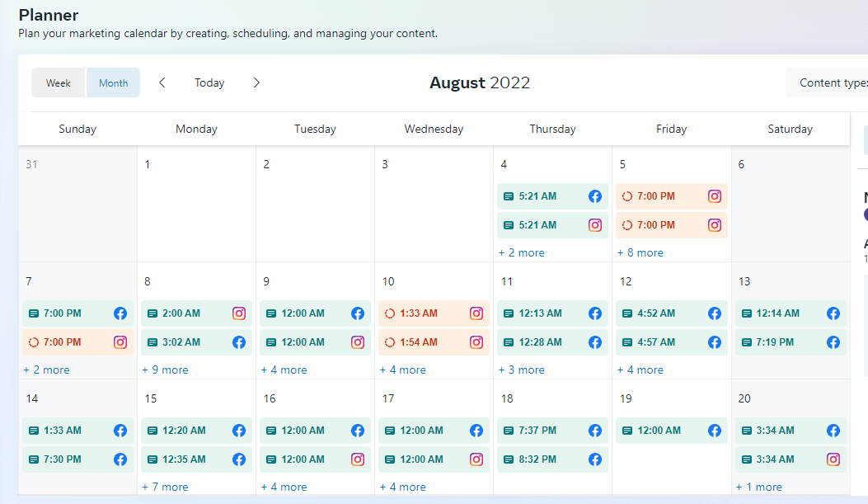Switch to Week view
Viewport: 868px width, 504px height.
[x=59, y=82]
